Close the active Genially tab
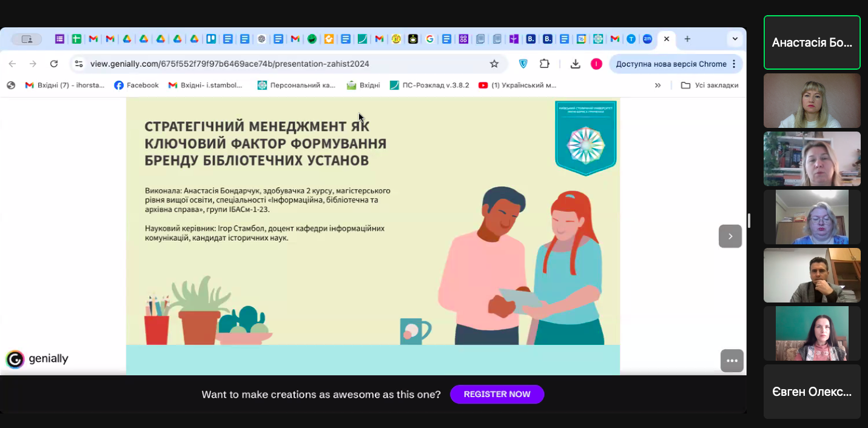The width and height of the screenshot is (868, 428). 667,39
